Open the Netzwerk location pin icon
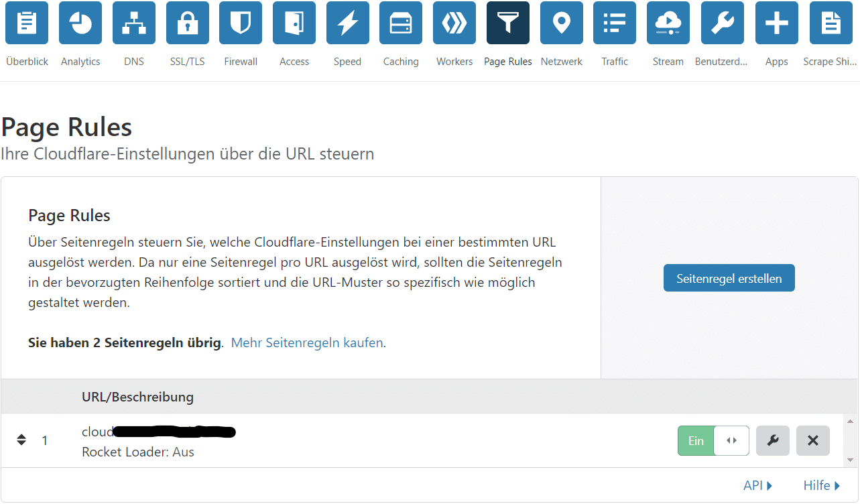The width and height of the screenshot is (860, 504). [562, 23]
